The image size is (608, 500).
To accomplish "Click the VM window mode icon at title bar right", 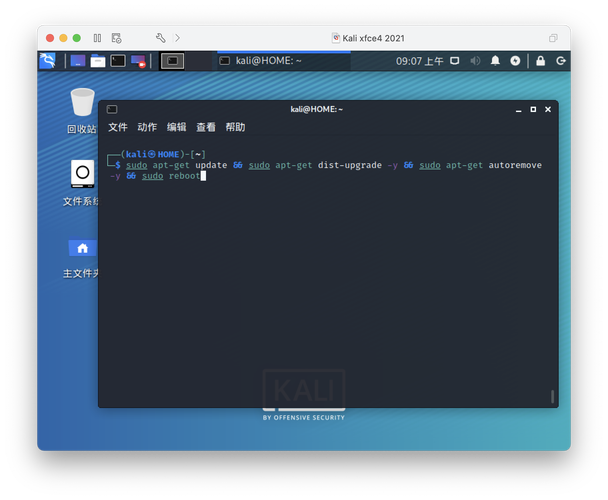I will coord(553,38).
